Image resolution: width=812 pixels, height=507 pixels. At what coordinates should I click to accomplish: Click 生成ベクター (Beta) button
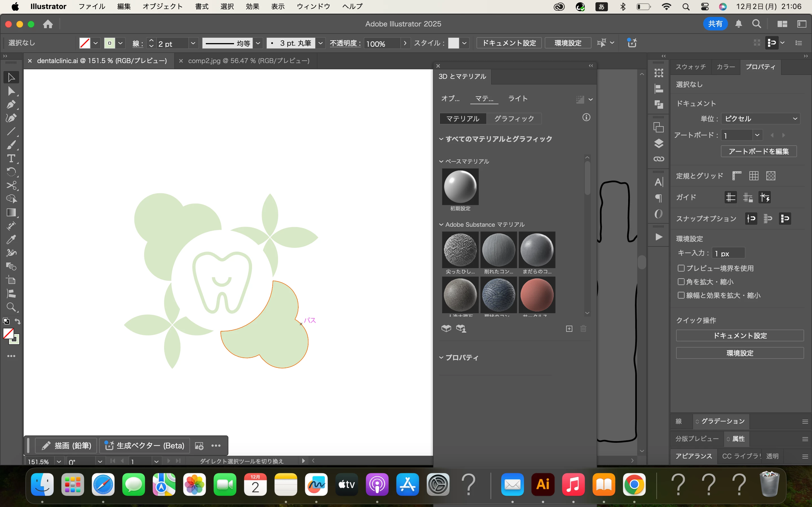(x=145, y=445)
